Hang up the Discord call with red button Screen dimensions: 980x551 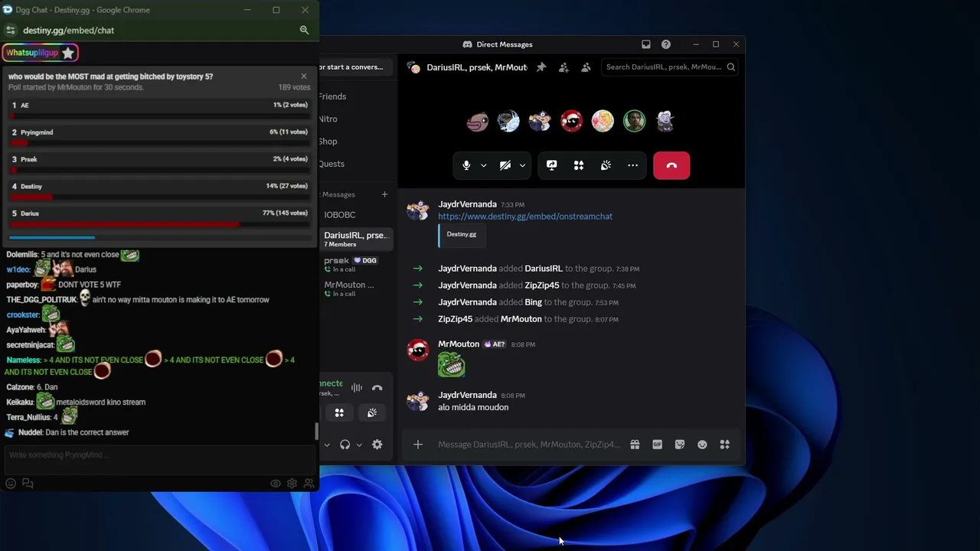click(671, 165)
